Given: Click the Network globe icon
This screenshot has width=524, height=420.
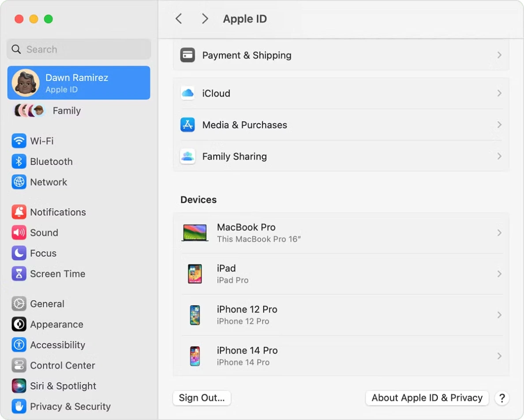Looking at the screenshot, I should (x=19, y=182).
